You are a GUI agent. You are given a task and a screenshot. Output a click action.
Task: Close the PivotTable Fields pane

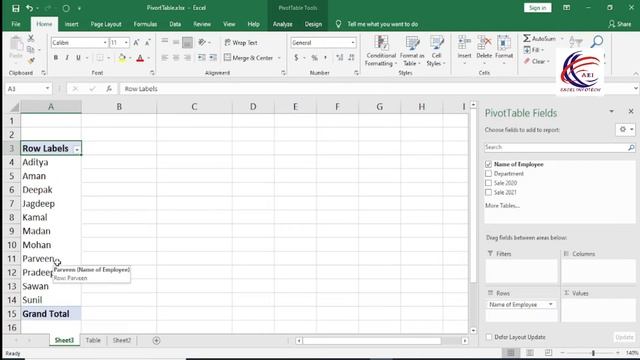[631, 111]
